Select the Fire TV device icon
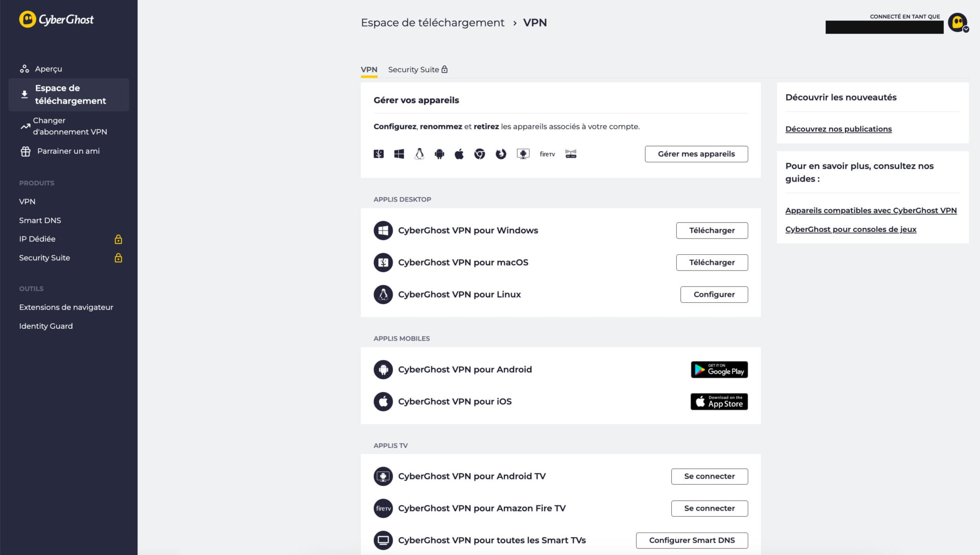Viewport: 980px width, 555px height. pos(547,154)
